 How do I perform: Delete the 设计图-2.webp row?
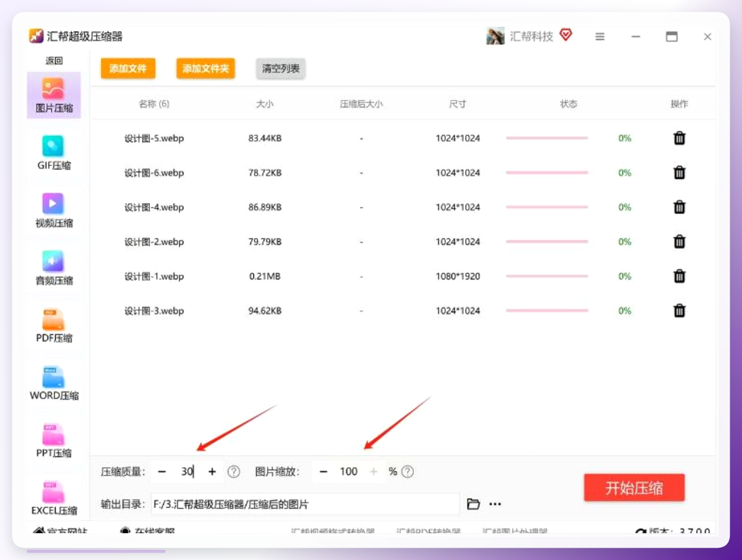[x=679, y=242]
